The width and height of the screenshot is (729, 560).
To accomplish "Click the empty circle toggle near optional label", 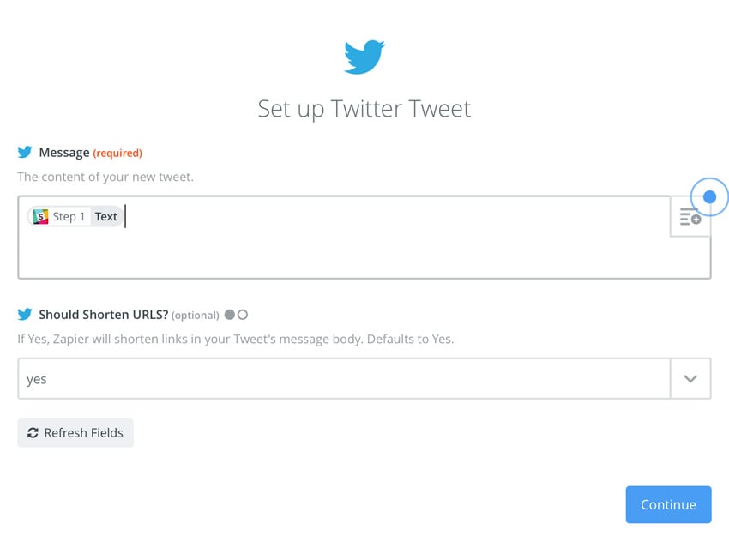I will [x=243, y=315].
